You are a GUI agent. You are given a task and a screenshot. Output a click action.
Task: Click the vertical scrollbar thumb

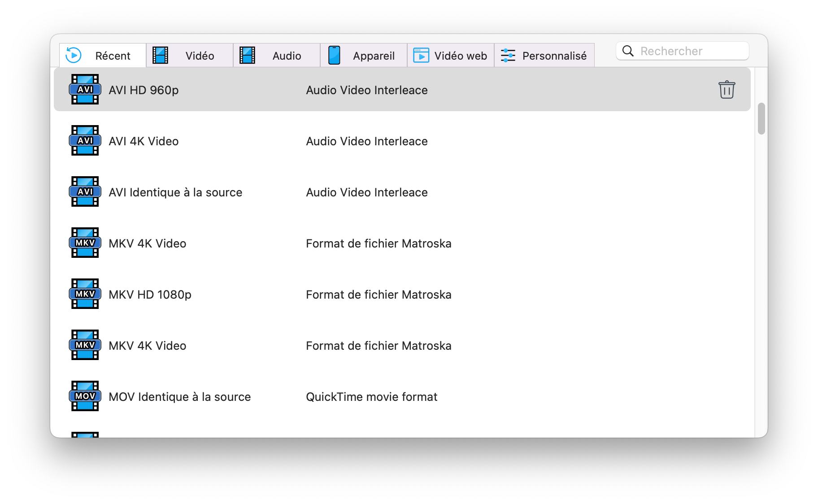tap(761, 119)
